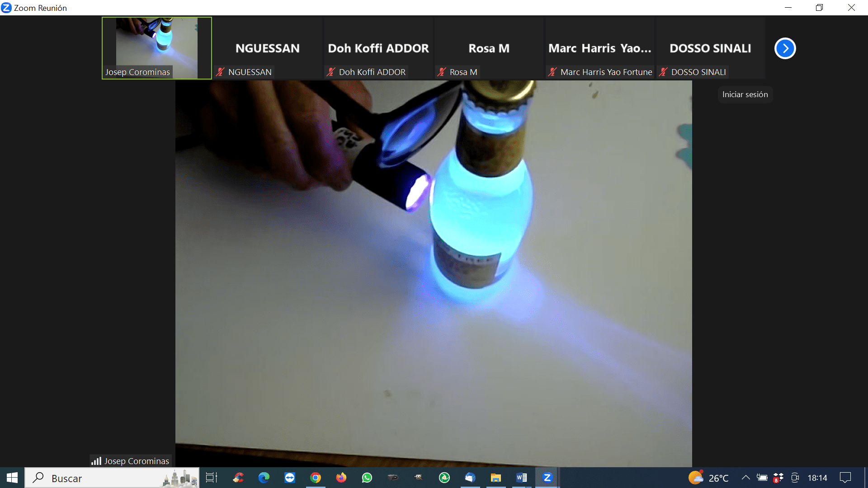Click the Iniciar sesión button

pos(745,94)
